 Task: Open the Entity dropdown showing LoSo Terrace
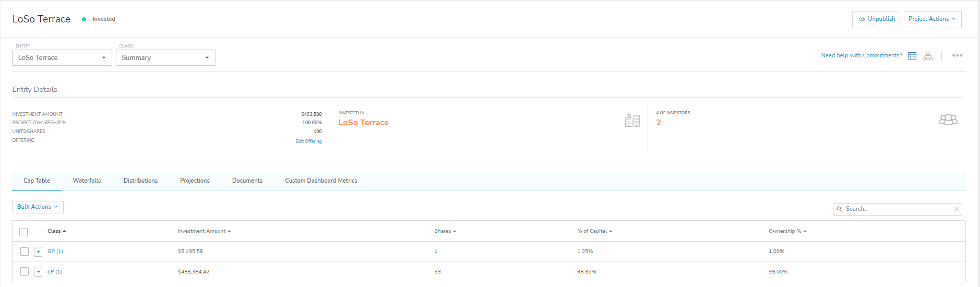click(x=62, y=57)
